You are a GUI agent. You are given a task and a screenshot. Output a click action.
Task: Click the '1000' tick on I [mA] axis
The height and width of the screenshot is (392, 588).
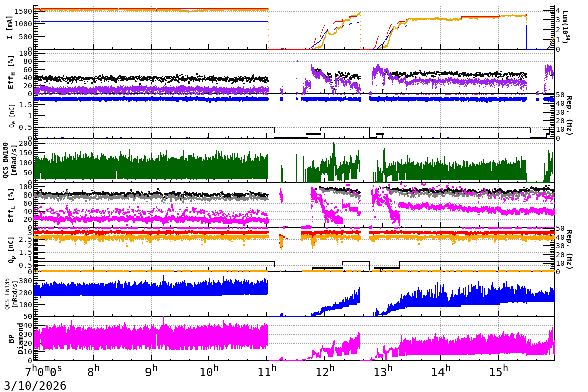pos(23,24)
